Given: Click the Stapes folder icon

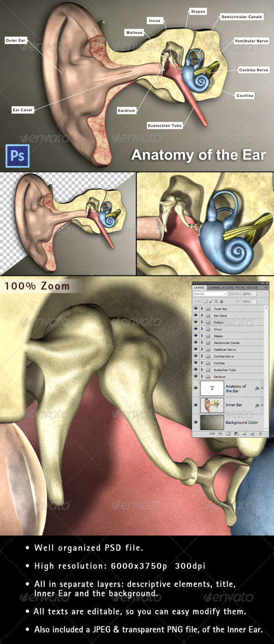Looking at the screenshot, I should (208, 336).
